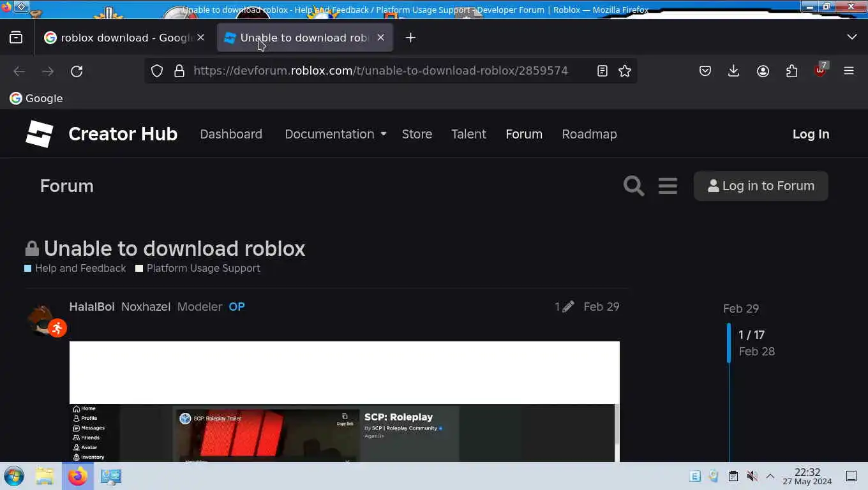The height and width of the screenshot is (490, 868).
Task: Close the roblox download Google tab
Action: 200,38
